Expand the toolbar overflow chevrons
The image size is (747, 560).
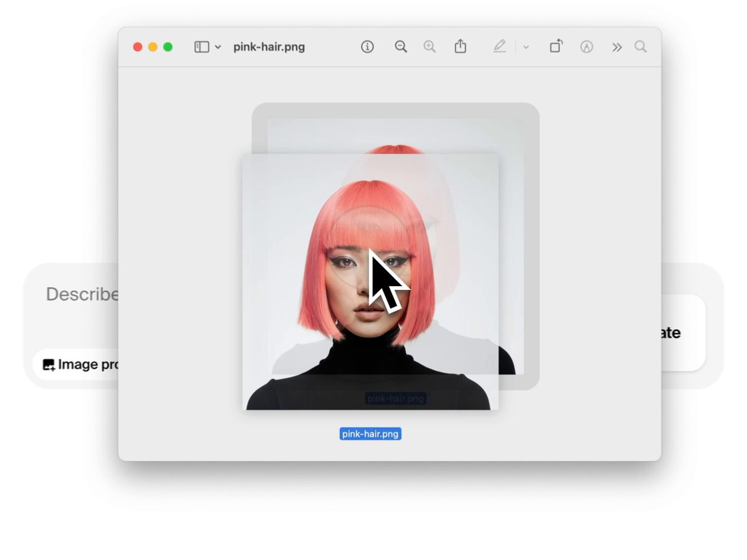click(x=617, y=47)
